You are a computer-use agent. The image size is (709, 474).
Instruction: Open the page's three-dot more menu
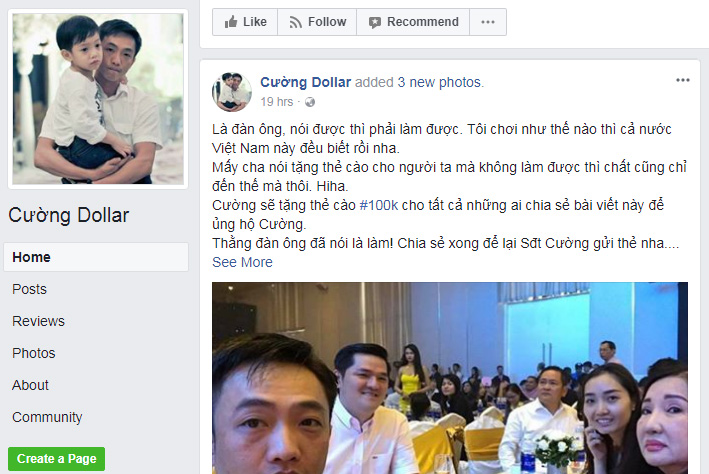point(488,22)
